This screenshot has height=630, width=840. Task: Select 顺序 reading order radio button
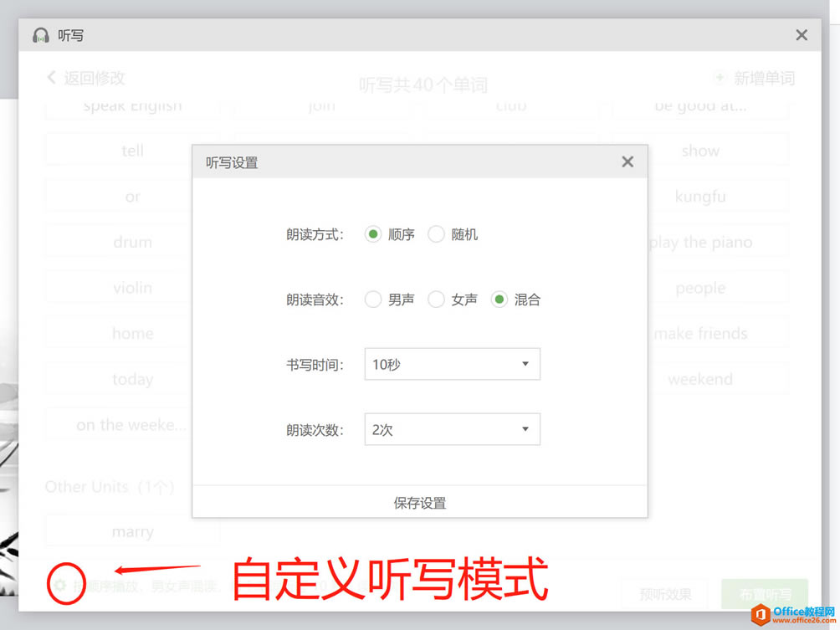373,234
